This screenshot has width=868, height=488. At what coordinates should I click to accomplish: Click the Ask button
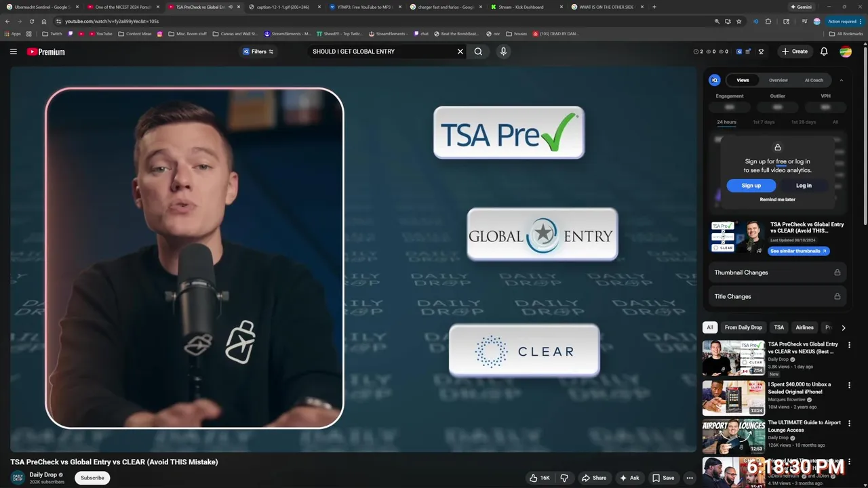pyautogui.click(x=629, y=478)
